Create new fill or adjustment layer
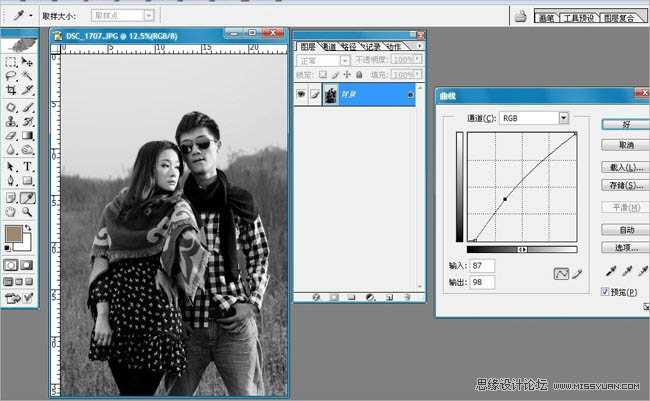Image resolution: width=650 pixels, height=401 pixels. [x=371, y=297]
